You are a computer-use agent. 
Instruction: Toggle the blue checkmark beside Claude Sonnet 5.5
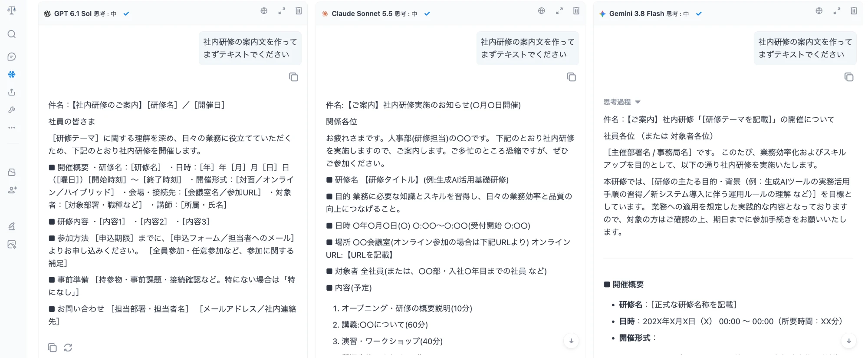point(427,14)
